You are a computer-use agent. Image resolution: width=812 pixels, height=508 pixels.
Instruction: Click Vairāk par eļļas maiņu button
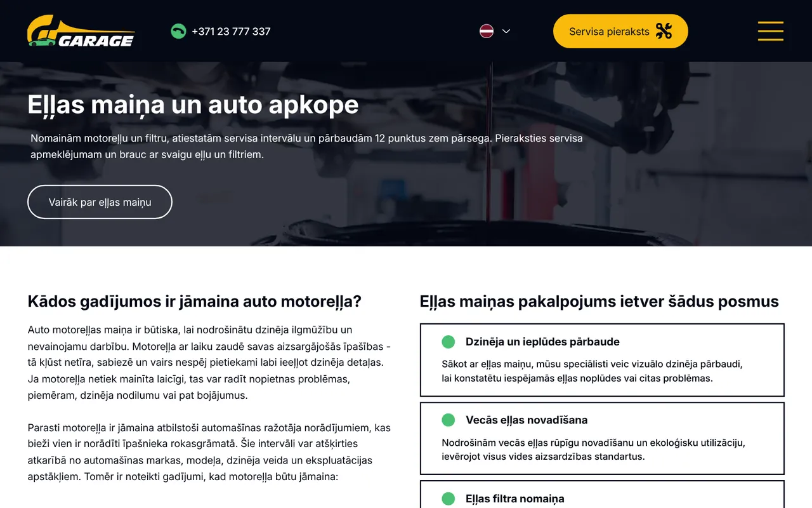tap(100, 202)
